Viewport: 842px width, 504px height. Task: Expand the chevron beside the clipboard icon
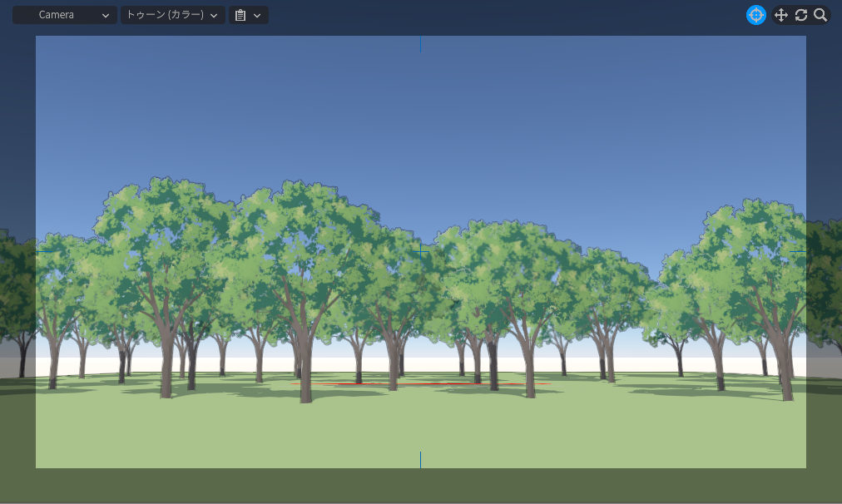(257, 15)
